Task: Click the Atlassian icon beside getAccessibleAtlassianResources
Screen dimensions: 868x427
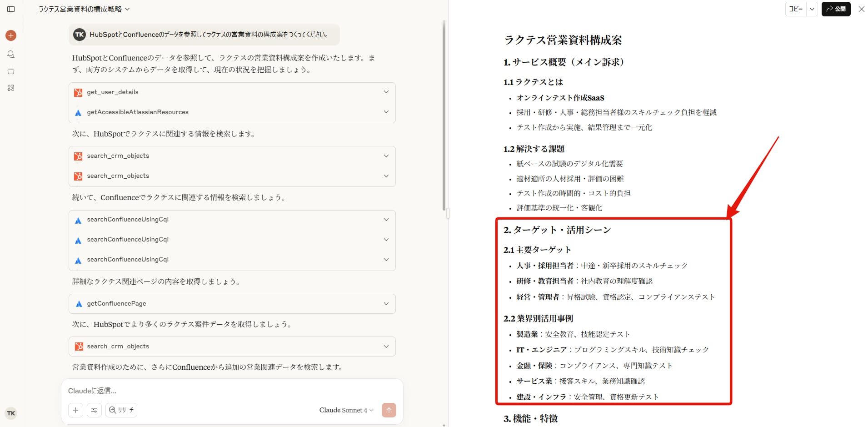Action: [x=78, y=112]
